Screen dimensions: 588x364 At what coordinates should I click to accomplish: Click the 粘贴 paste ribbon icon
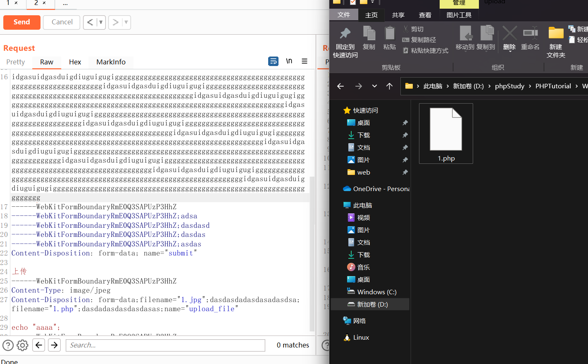(389, 38)
